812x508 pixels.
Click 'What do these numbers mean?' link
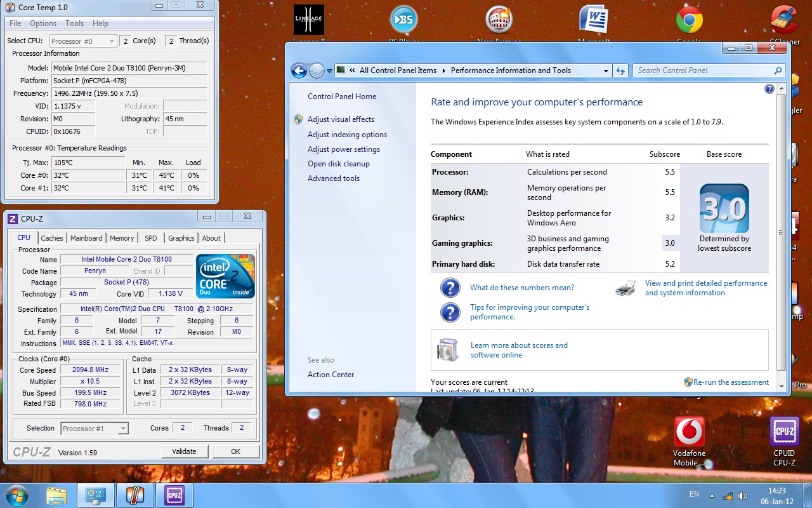pyautogui.click(x=522, y=288)
